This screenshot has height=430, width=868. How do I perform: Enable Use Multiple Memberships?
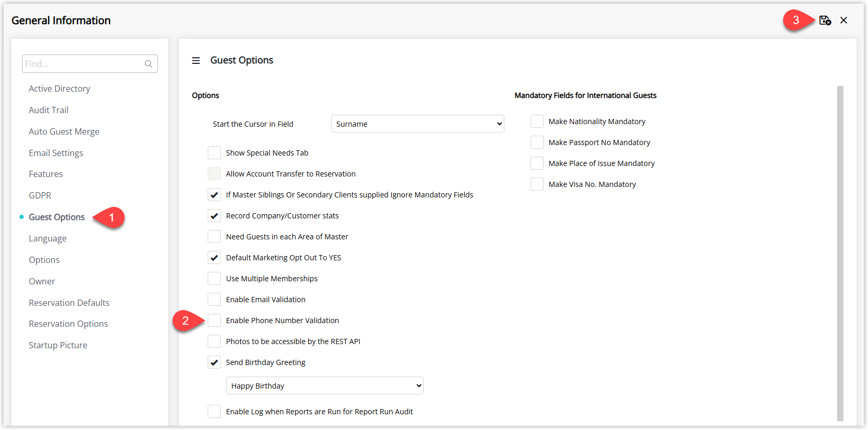214,279
